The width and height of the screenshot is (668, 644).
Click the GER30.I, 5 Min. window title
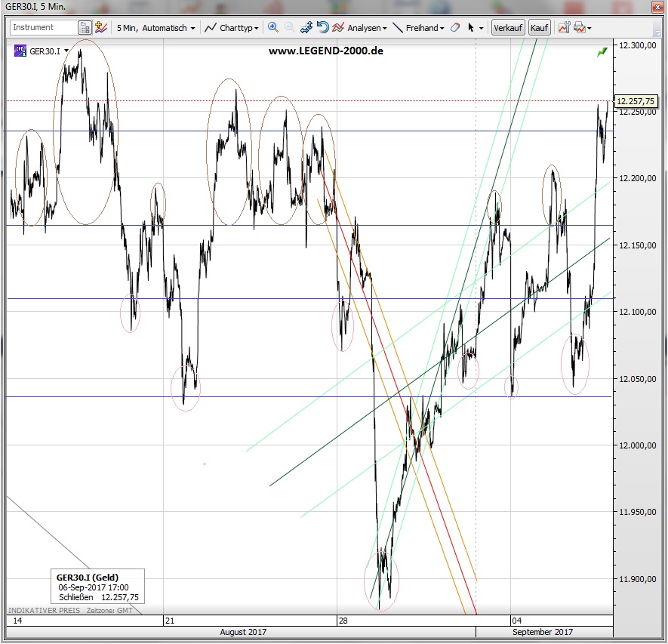click(x=35, y=7)
